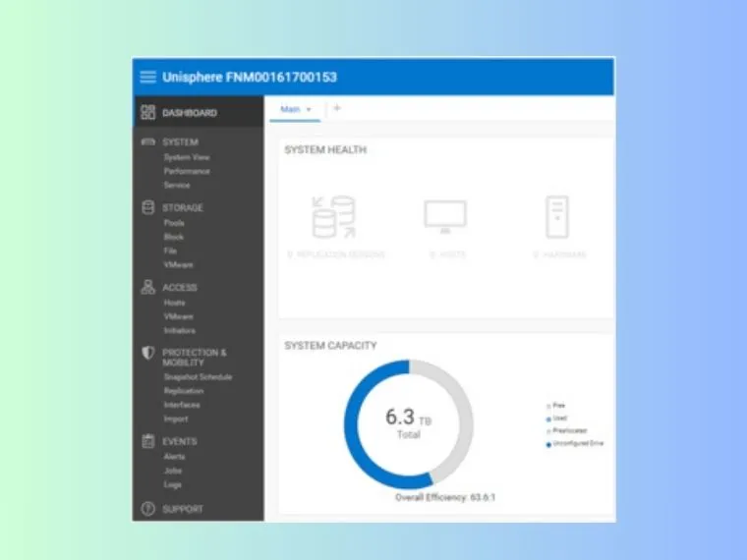Open Service under System

pyautogui.click(x=177, y=185)
